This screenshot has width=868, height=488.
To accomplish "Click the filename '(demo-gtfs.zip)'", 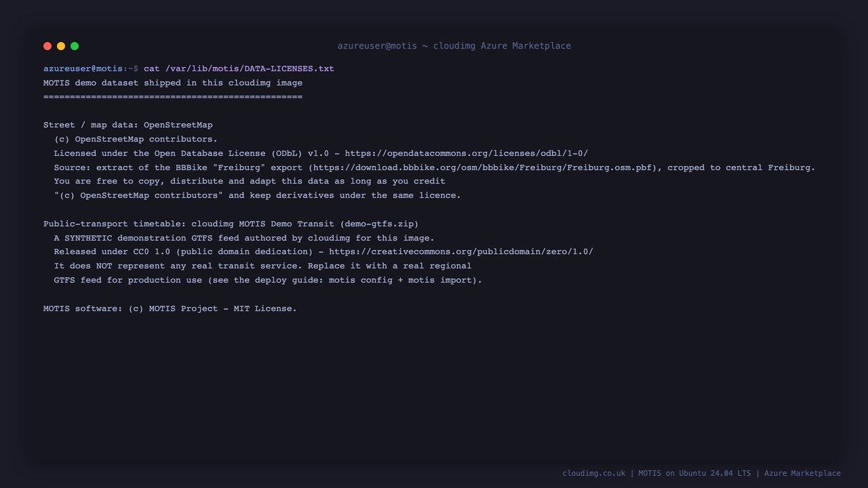I will 379,224.
